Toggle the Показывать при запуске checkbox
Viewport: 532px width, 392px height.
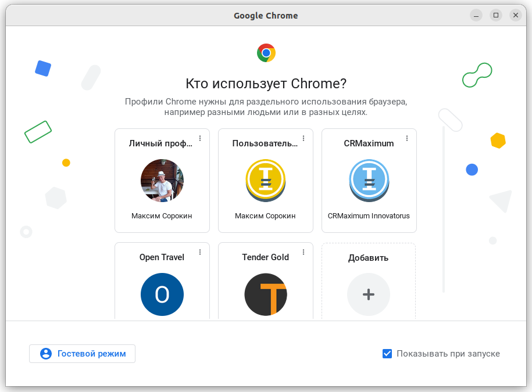pos(387,354)
